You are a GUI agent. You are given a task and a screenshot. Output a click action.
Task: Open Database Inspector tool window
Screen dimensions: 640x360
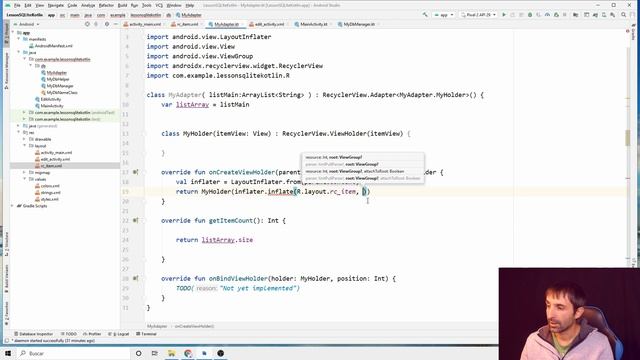[x=33, y=334]
